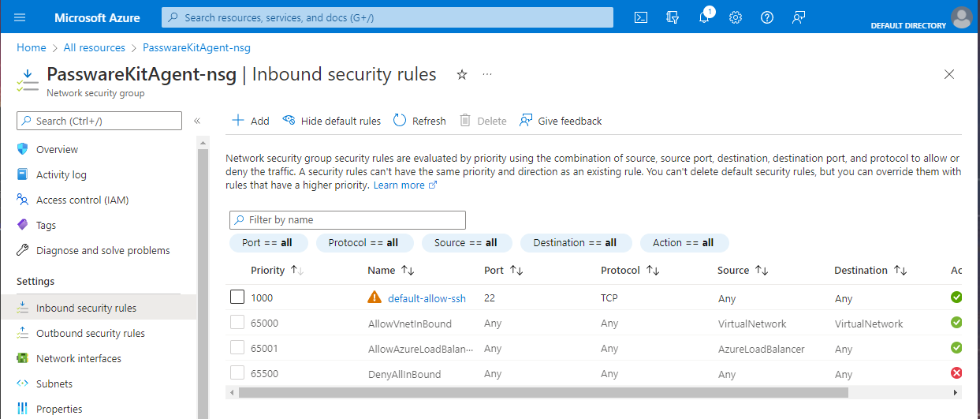Open the Destination == all filter
This screenshot has width=980, height=419.
(x=575, y=242)
